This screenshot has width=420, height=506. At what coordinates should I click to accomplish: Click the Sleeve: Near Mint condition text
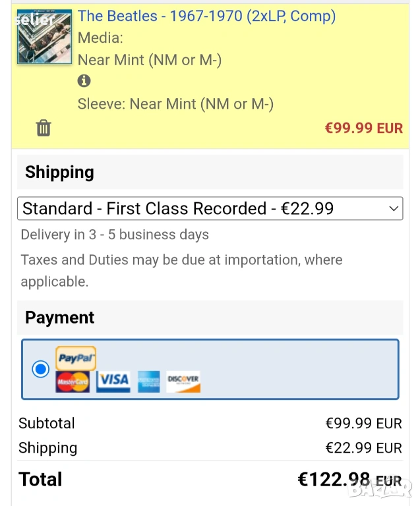175,104
